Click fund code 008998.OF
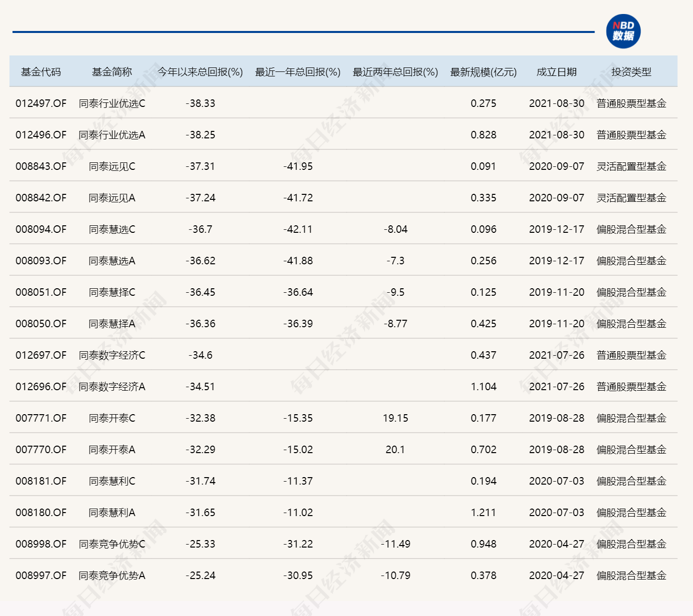 41,544
